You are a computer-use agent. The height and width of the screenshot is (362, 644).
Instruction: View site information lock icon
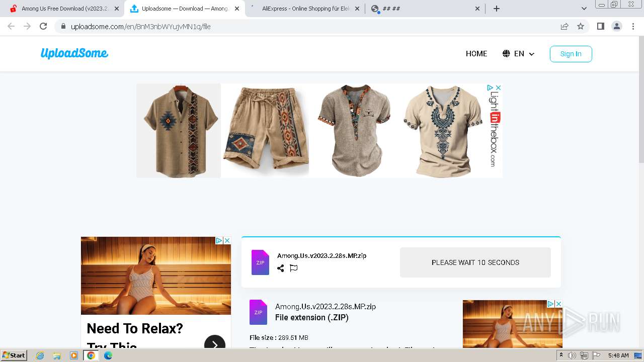tap(63, 27)
